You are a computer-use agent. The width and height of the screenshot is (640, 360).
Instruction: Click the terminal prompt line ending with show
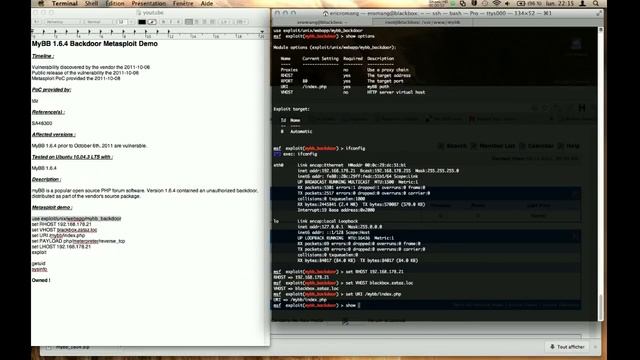coord(317,305)
